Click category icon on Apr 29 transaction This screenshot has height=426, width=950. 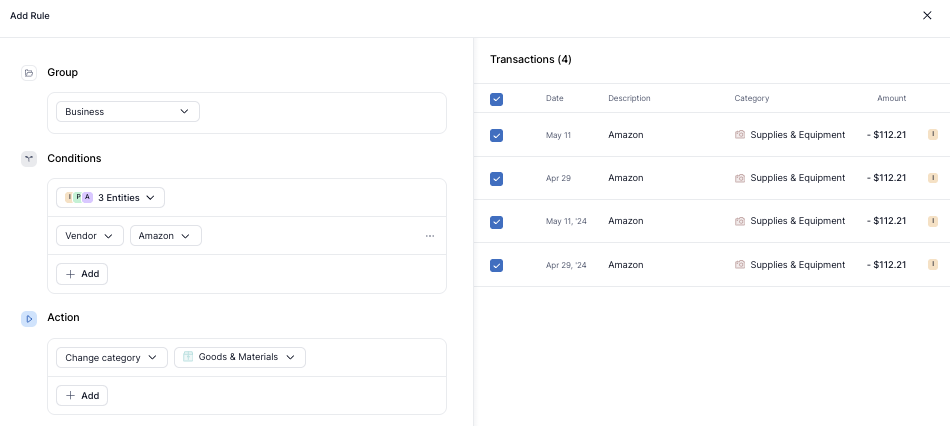[740, 178]
